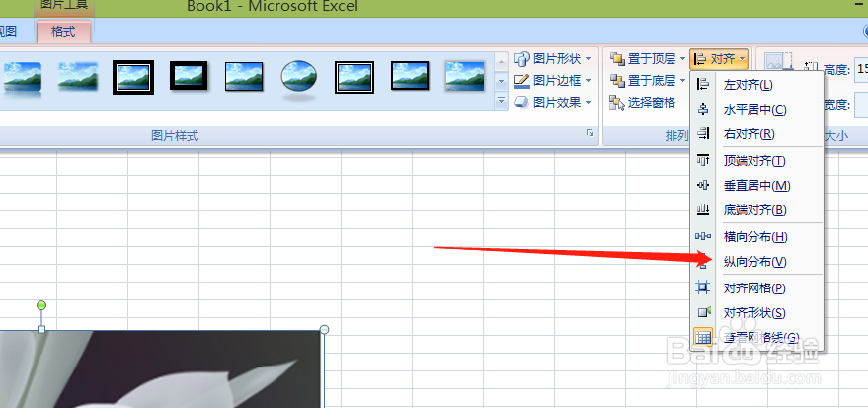The image size is (868, 408).
Task: Click the green rotation handle of the picture
Action: (40, 305)
